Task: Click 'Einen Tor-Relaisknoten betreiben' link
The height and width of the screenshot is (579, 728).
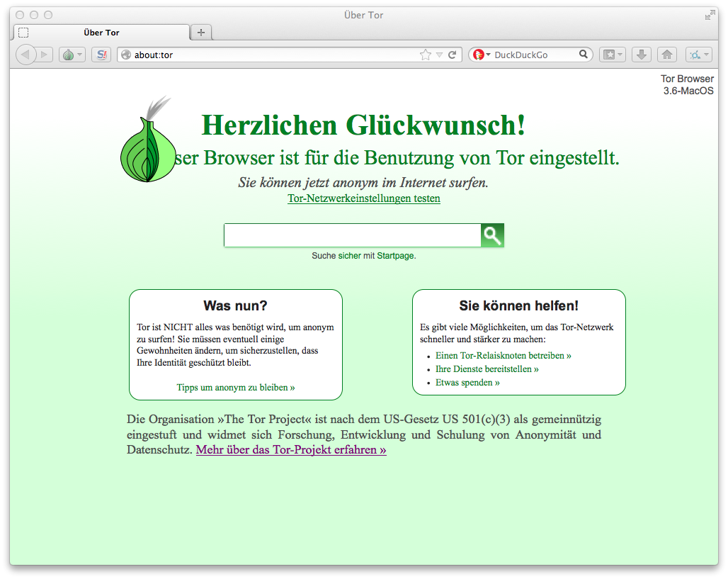Action: point(503,356)
